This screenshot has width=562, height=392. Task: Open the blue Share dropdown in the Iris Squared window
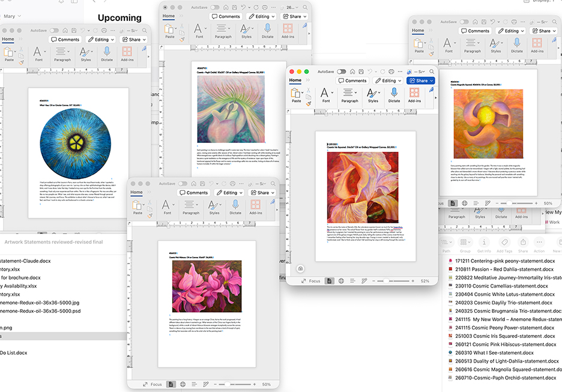click(x=421, y=80)
